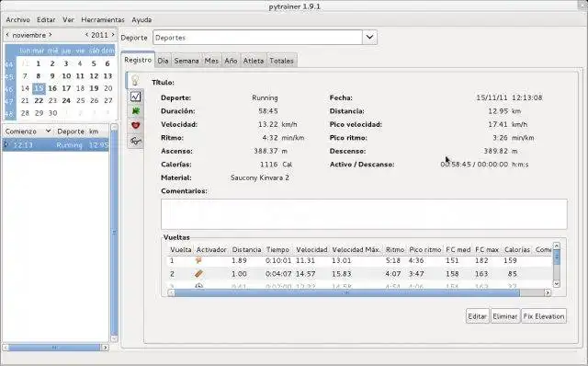This screenshot has height=366, width=588.
Task: Click the Deportes combo box field
Action: (257, 37)
